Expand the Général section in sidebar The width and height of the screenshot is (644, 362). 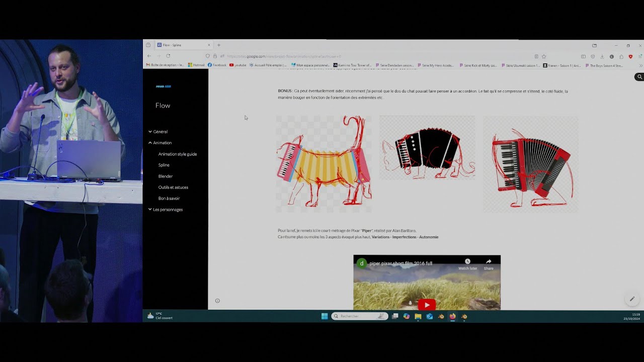(150, 132)
